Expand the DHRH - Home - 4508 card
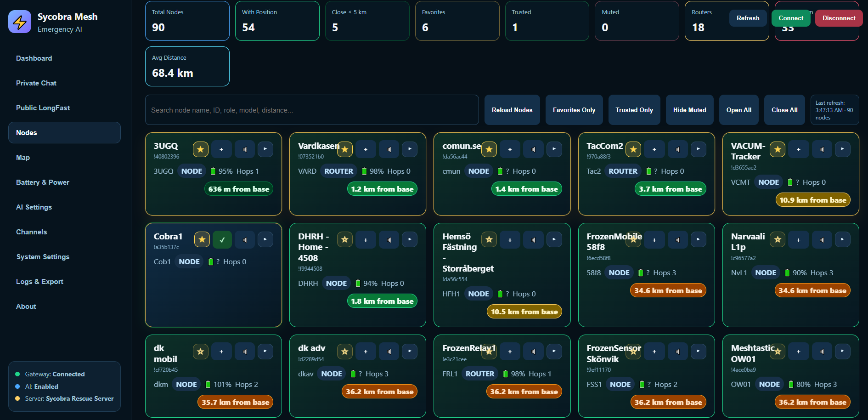Screen dimensions: 868x420 [410, 239]
